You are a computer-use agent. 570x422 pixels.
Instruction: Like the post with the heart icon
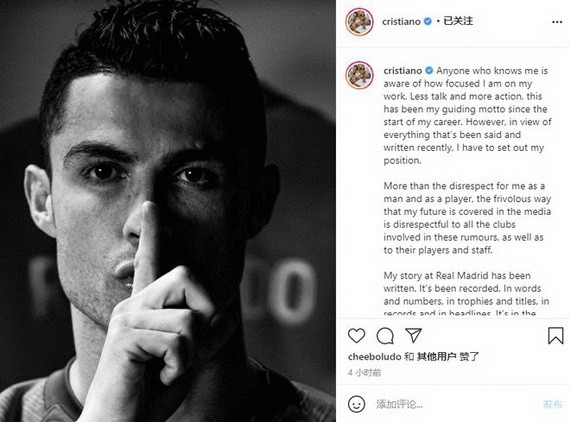tap(356, 335)
